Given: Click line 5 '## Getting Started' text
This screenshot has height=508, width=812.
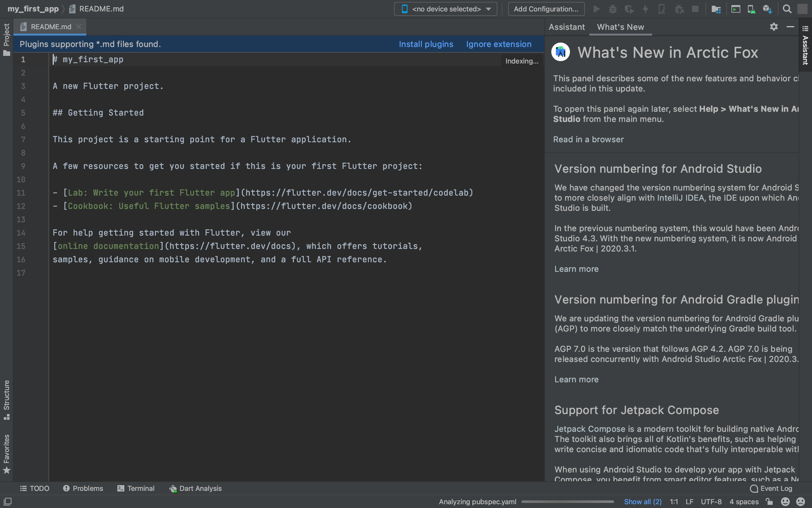Looking at the screenshot, I should coord(98,112).
